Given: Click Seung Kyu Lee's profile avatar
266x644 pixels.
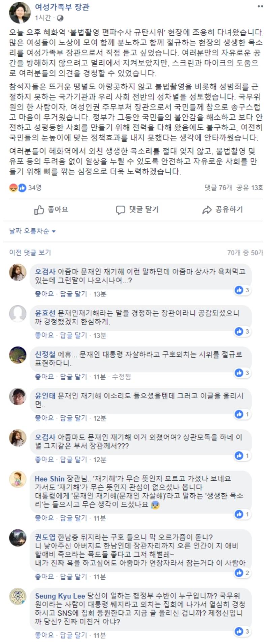Looking at the screenshot, I should tap(18, 596).
